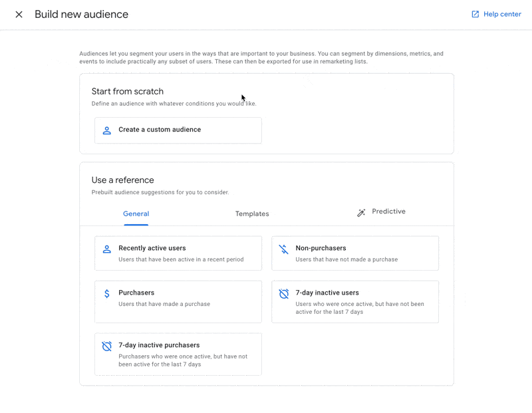Select the 7-day inactive purchasers card
This screenshot has height=413, width=532.
[x=178, y=354]
